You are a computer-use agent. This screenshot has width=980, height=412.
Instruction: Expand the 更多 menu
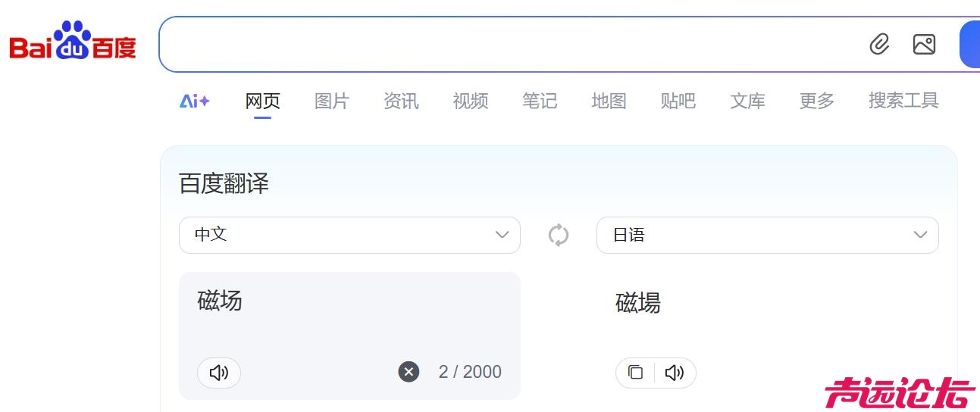click(817, 101)
